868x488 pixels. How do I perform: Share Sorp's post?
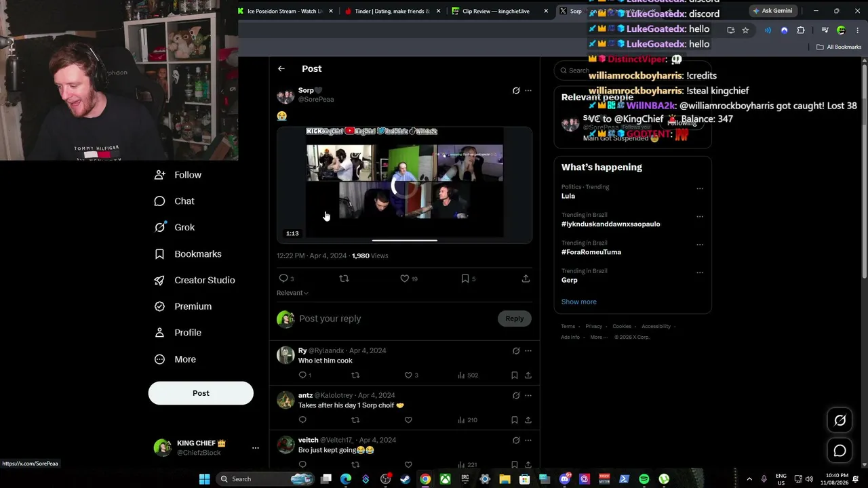[526, 279]
